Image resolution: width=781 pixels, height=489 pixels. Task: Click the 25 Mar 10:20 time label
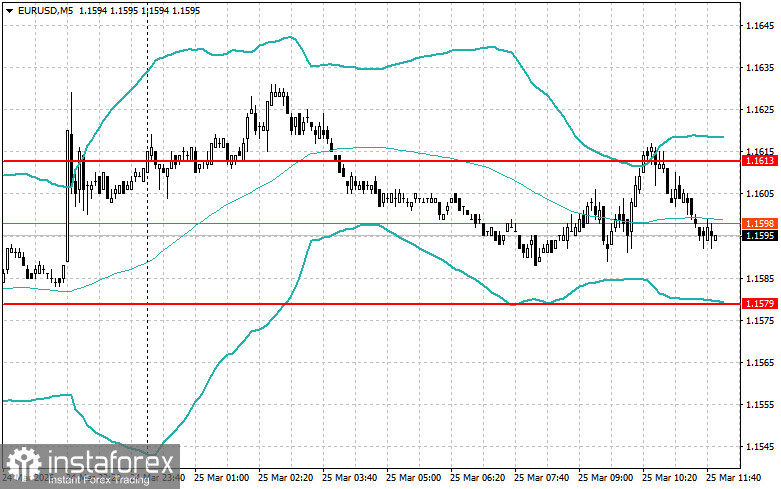pos(669,478)
